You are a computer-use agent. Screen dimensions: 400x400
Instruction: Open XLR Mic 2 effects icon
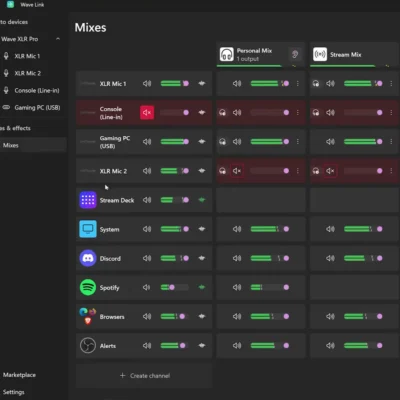(202, 171)
